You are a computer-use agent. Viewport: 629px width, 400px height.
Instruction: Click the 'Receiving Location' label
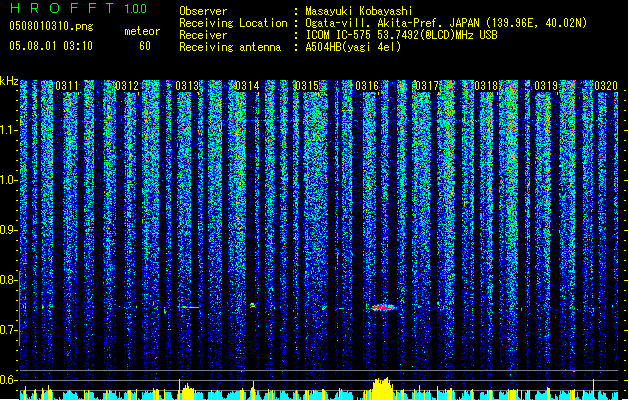coord(233,23)
